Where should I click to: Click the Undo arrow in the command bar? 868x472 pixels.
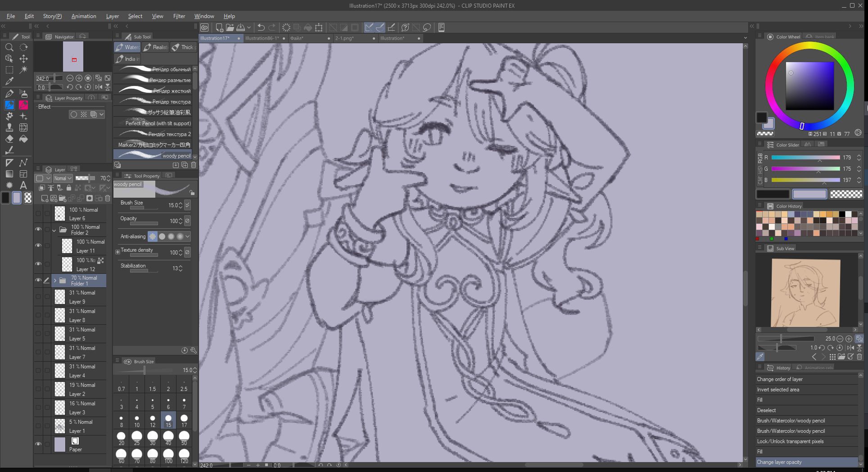tap(261, 27)
